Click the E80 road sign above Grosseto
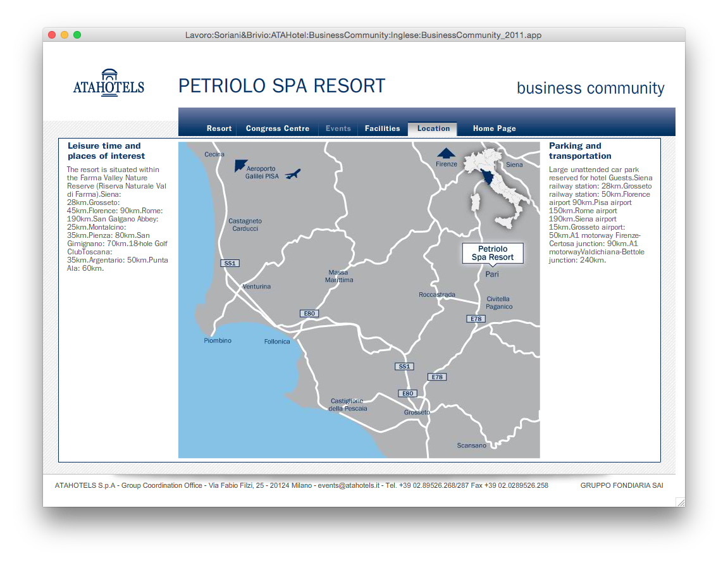Viewport: 728px width, 565px height. click(408, 394)
